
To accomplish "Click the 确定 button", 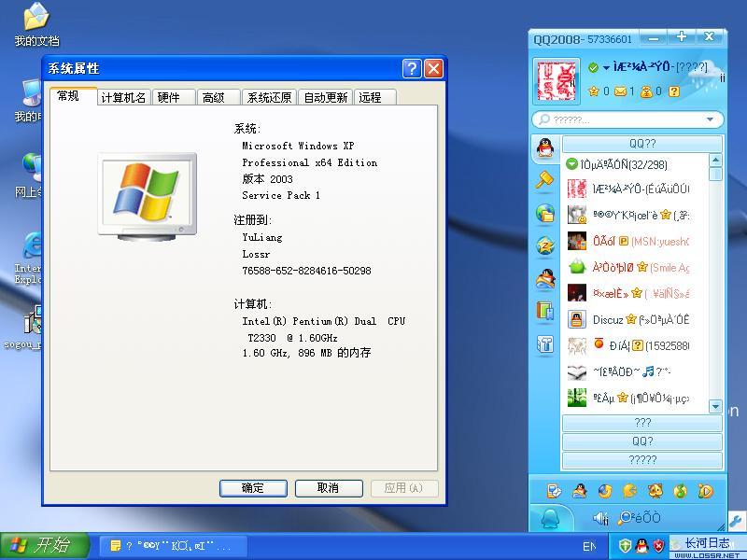I will [x=253, y=488].
